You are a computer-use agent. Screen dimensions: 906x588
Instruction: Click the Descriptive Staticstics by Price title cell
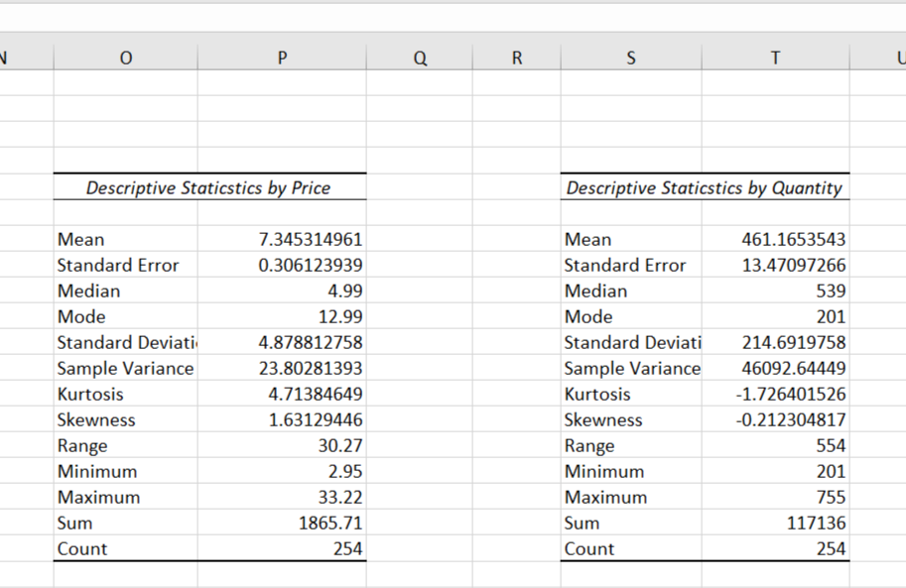[x=208, y=187]
